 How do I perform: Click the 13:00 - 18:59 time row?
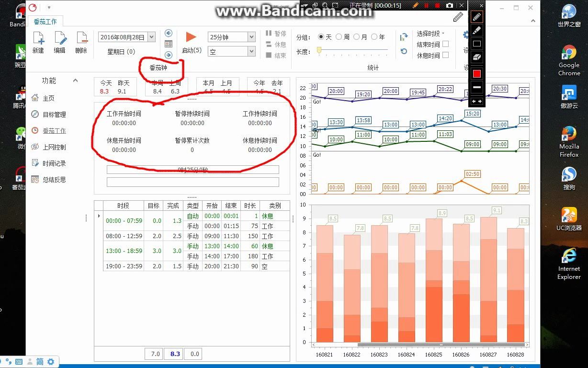pos(196,251)
